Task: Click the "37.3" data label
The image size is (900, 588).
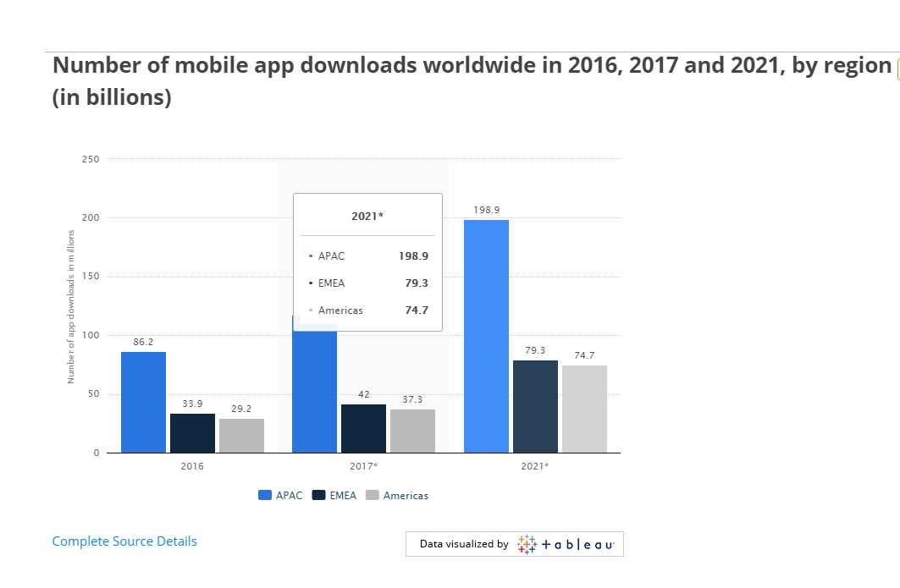Action: [412, 399]
